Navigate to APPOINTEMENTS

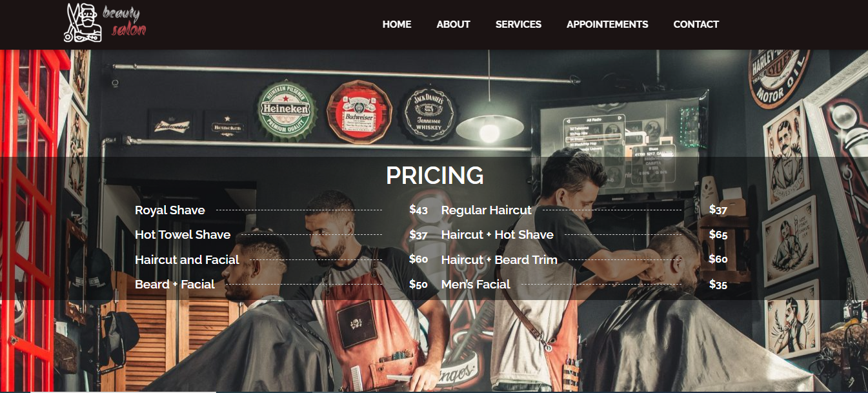click(x=607, y=25)
